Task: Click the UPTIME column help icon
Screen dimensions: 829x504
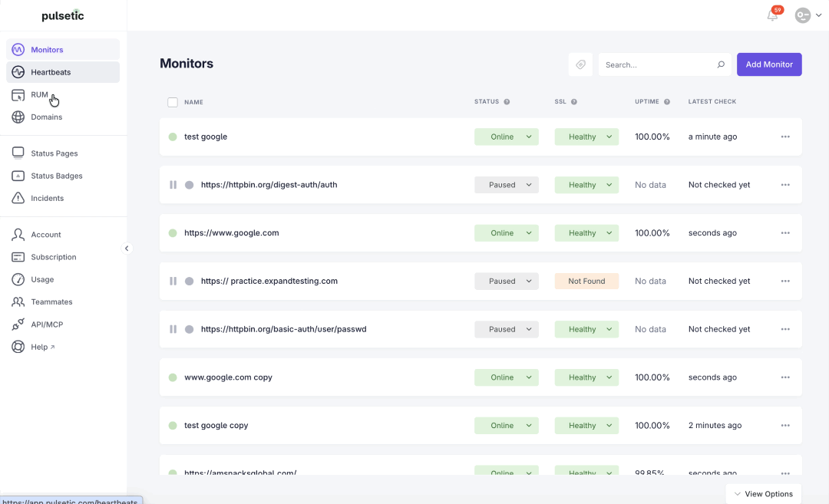Action: [667, 102]
